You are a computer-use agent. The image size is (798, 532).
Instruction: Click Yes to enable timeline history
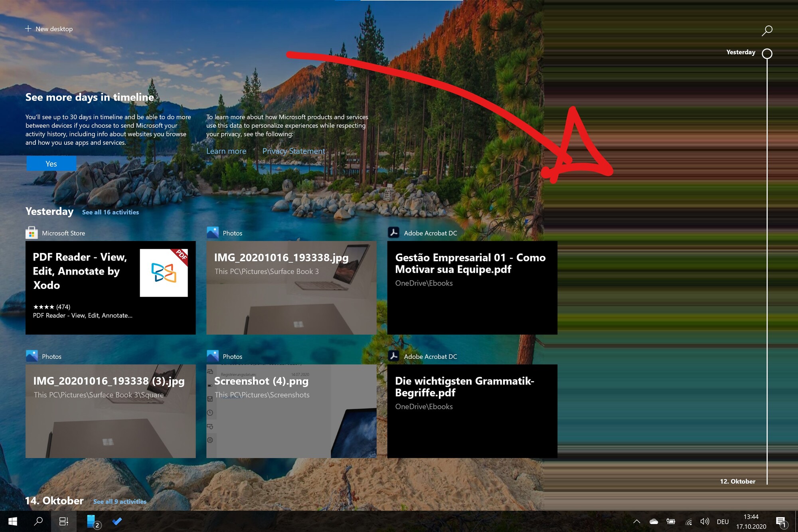point(51,164)
